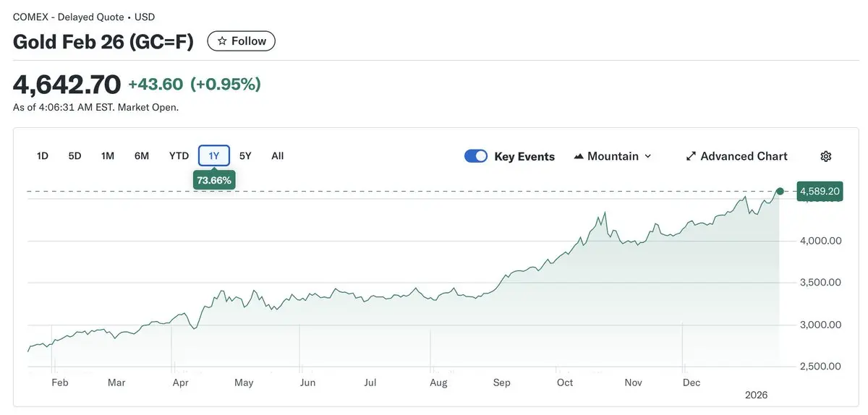Follow the Gold Feb 26 quote

click(242, 41)
